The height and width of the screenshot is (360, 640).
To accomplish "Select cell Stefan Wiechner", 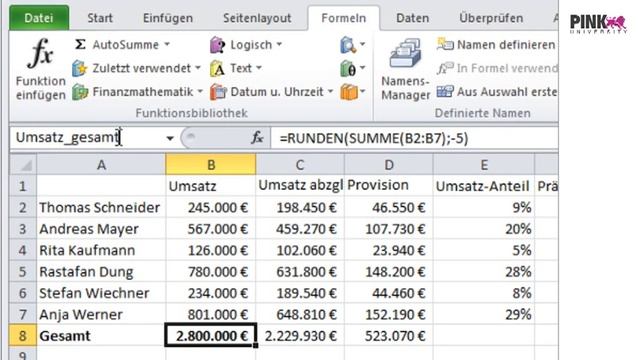I will coord(101,293).
